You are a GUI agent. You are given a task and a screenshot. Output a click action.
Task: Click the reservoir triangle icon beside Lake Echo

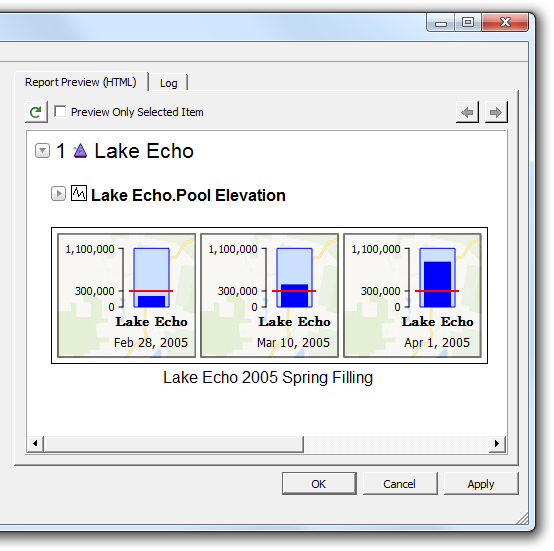pos(80,151)
